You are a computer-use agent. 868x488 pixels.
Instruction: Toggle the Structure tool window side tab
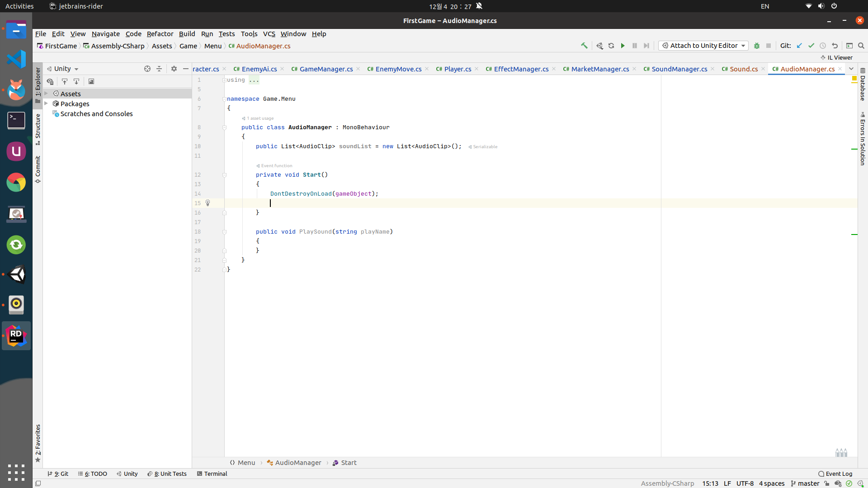pos(38,129)
